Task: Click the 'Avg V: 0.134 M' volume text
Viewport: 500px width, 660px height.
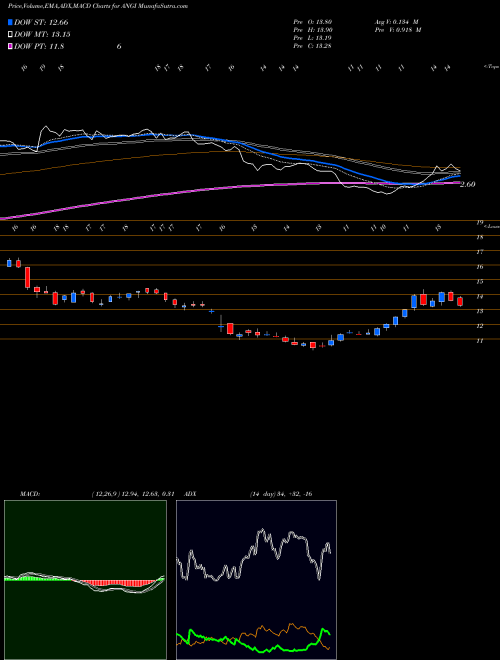Action: tap(396, 21)
